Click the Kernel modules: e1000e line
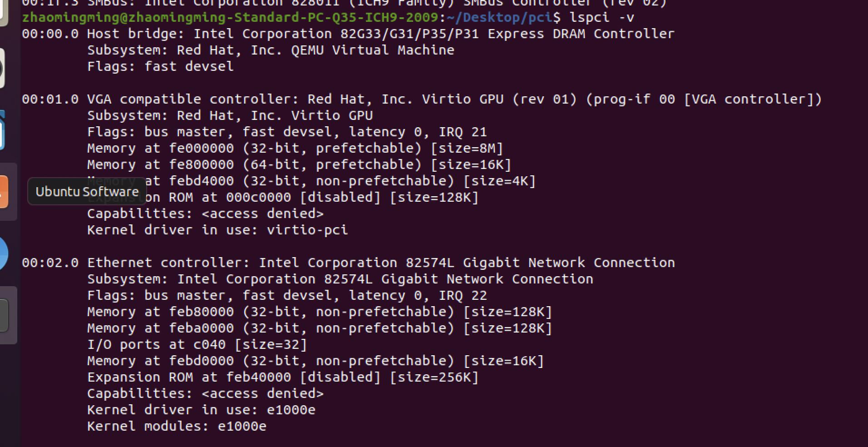This screenshot has height=447, width=868. point(177,426)
